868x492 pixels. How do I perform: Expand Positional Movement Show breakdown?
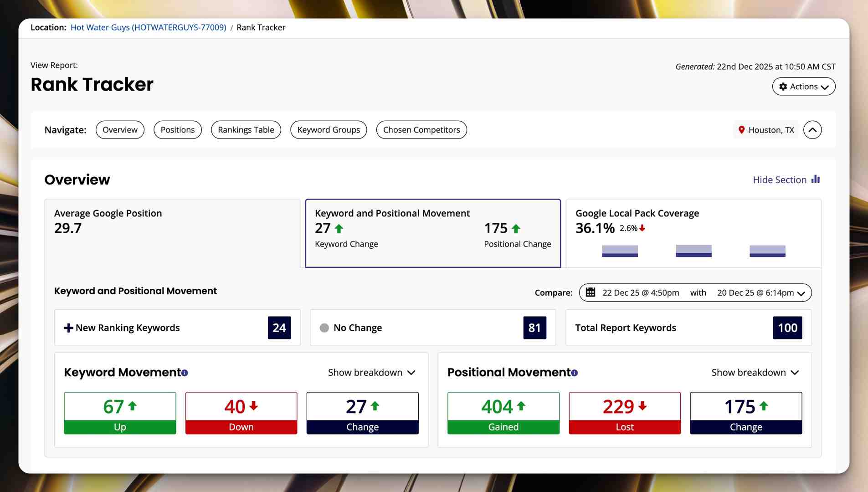755,373
